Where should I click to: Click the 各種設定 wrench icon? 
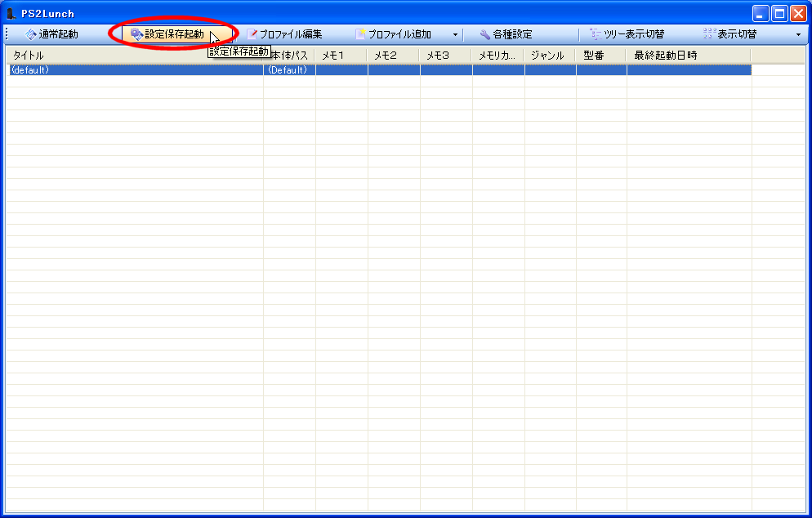[x=484, y=34]
